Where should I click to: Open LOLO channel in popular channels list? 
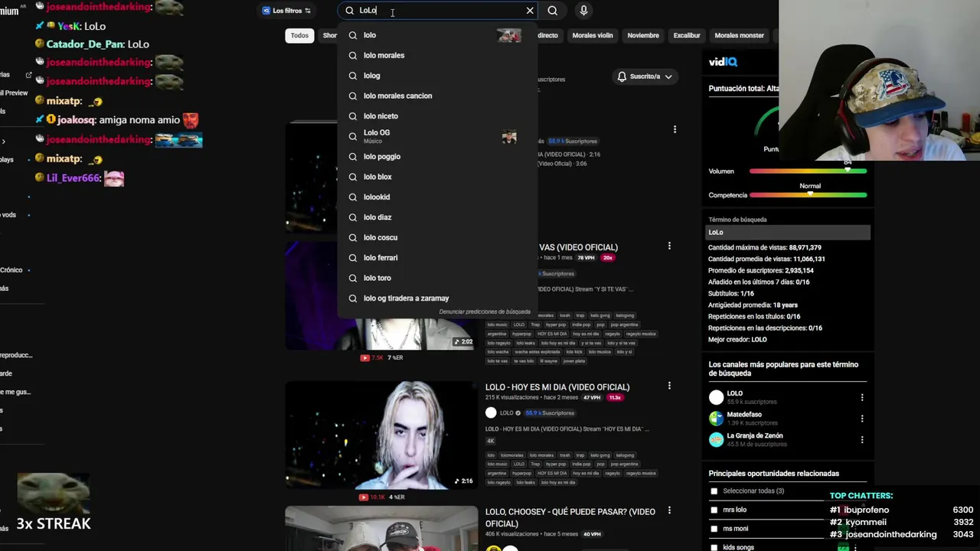(x=734, y=393)
